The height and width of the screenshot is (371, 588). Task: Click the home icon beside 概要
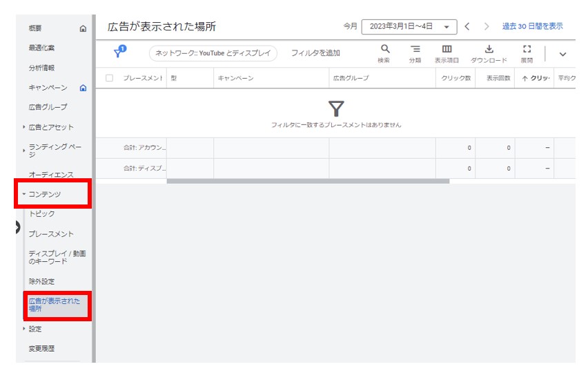83,28
